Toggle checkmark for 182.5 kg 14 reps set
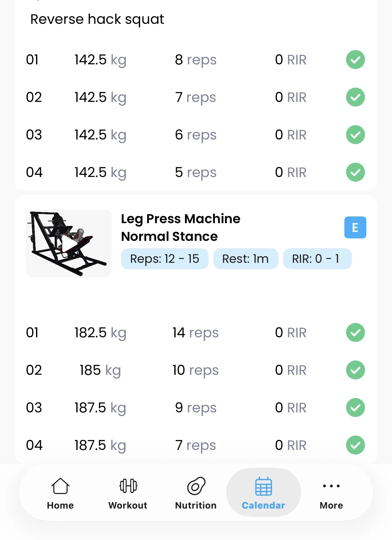 click(355, 332)
